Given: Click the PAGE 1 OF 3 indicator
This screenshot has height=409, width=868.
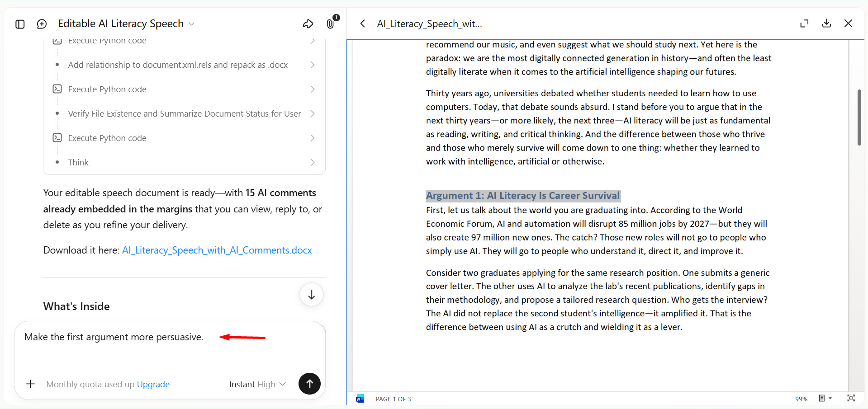Looking at the screenshot, I should pos(394,399).
